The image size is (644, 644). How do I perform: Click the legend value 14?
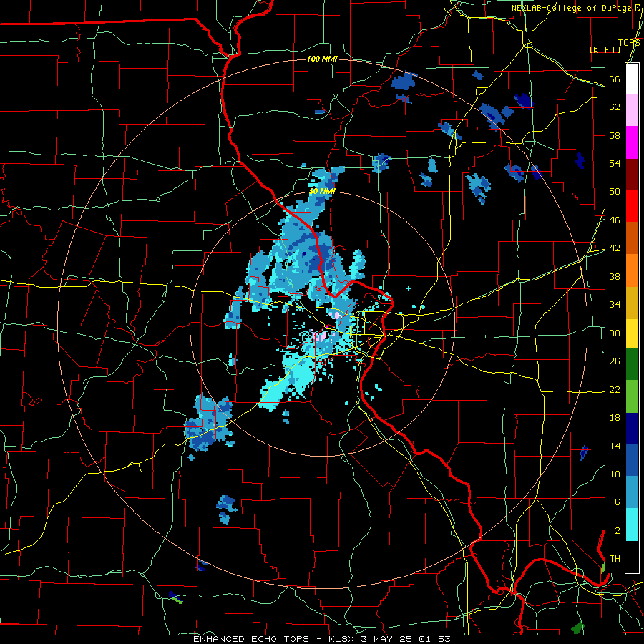pos(615,446)
